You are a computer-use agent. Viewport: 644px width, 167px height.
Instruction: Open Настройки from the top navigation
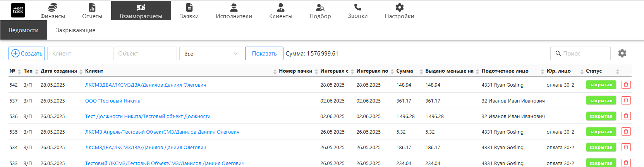(x=399, y=11)
